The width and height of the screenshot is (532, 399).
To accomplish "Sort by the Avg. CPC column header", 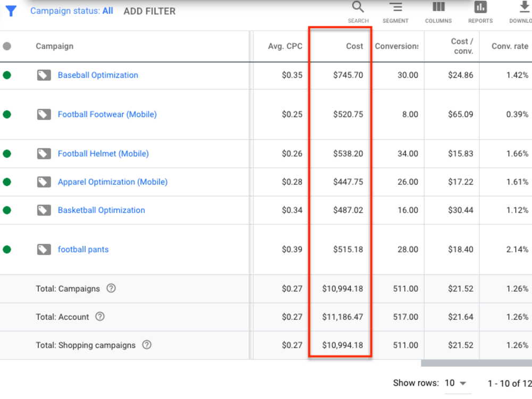I will [x=285, y=46].
